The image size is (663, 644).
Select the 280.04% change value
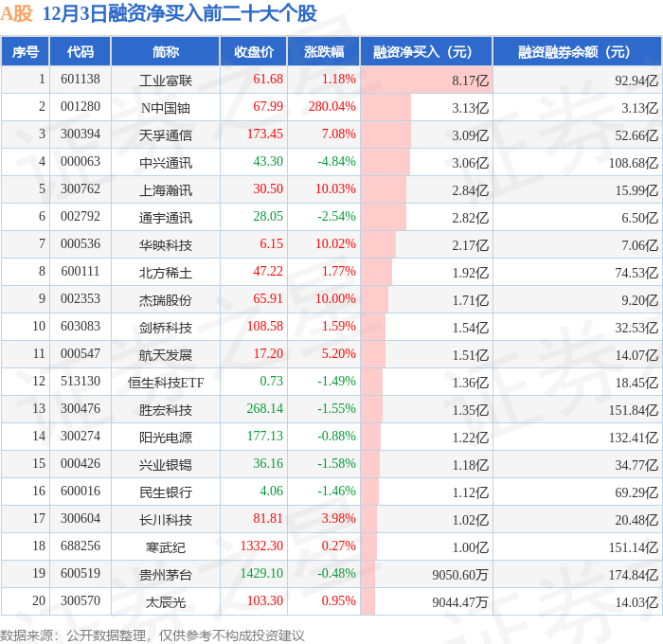[x=331, y=107]
